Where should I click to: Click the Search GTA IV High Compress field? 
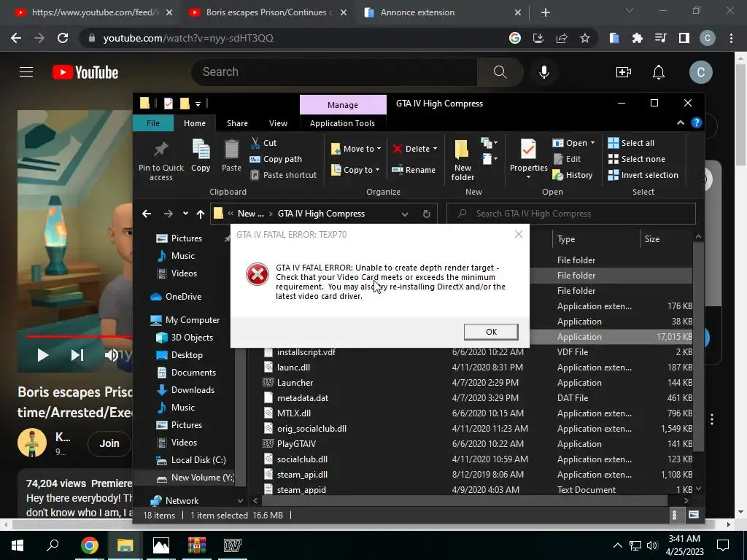[570, 214]
